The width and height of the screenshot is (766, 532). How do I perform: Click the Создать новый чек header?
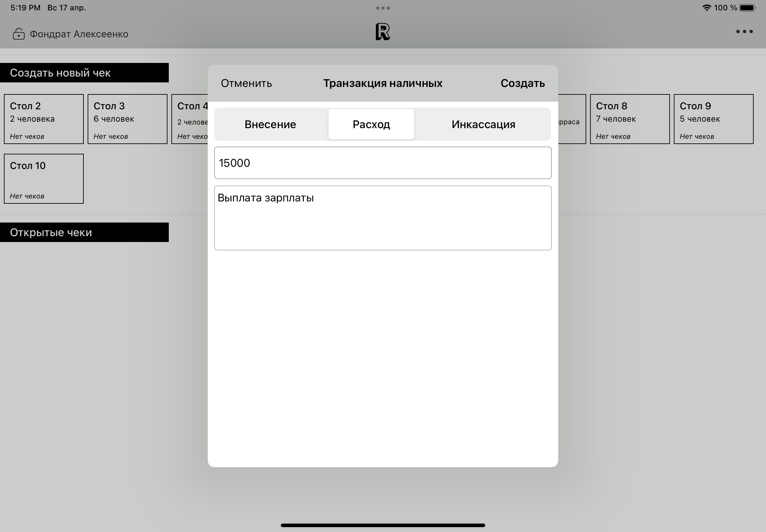(84, 73)
